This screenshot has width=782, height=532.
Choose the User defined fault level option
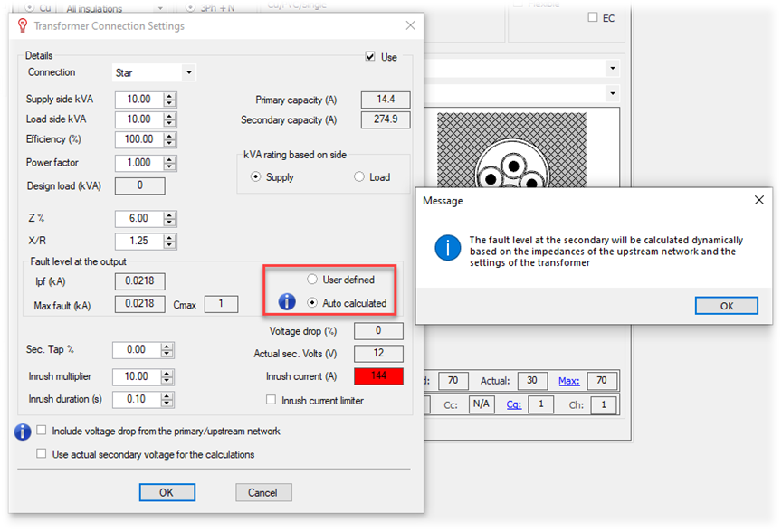click(x=312, y=280)
